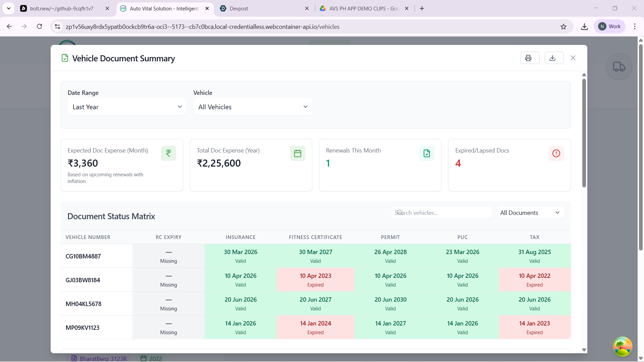Expand the All Documents filter dropdown
The image size is (644, 362).
coord(530,213)
